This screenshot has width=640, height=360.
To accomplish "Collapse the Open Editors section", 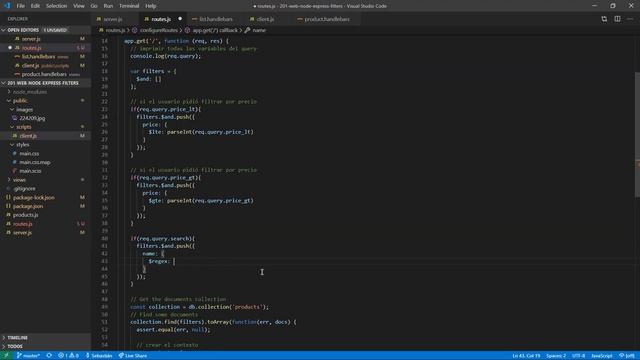I will point(45,30).
